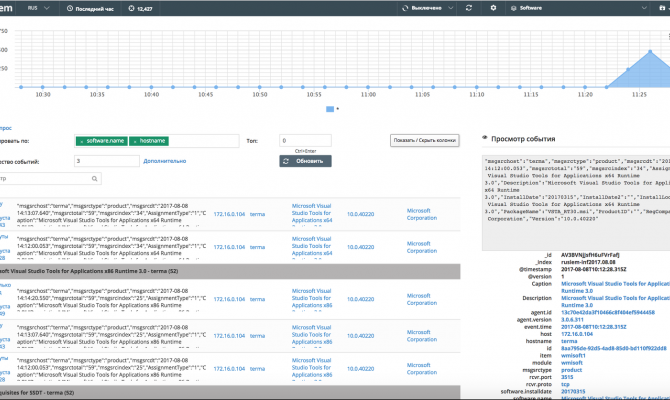This screenshot has width=670, height=400.
Task: Click the refresh arrows icon in top bar
Action: [469, 8]
